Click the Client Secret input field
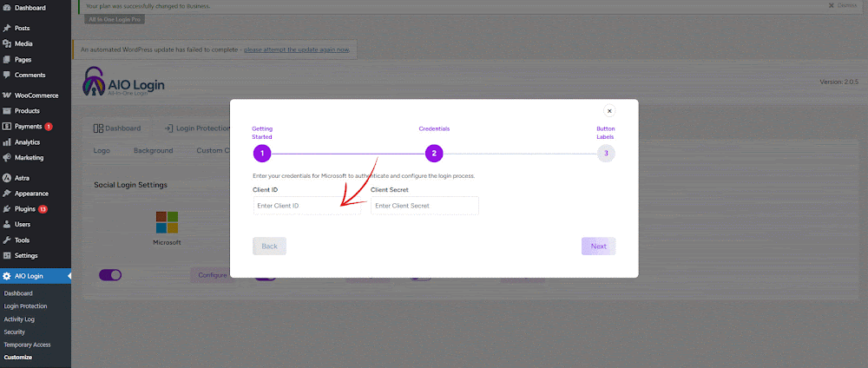 coord(424,206)
